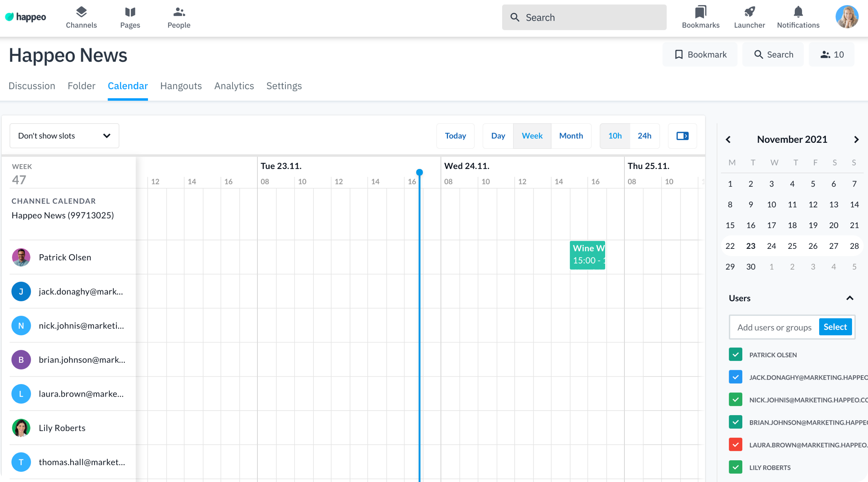868x482 pixels.
Task: Collapse the Users section
Action: click(x=850, y=298)
